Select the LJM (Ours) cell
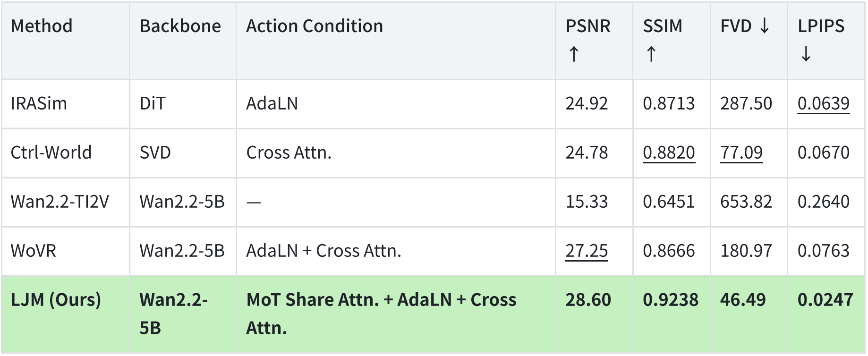 point(66,314)
